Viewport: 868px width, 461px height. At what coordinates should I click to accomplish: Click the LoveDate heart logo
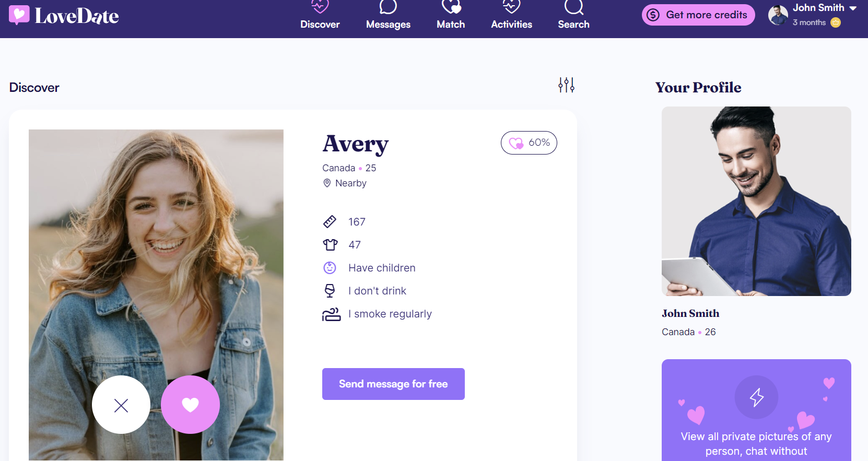tap(19, 15)
